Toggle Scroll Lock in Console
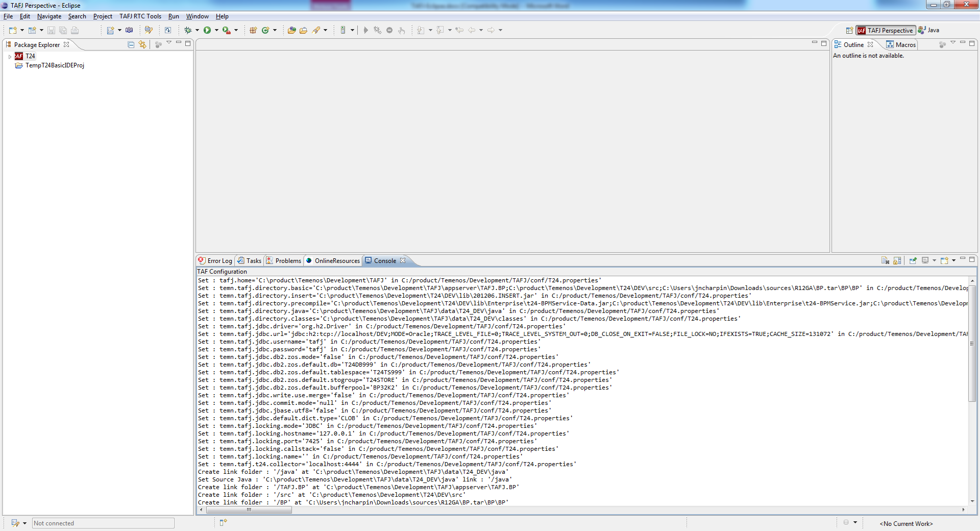 pyautogui.click(x=897, y=260)
